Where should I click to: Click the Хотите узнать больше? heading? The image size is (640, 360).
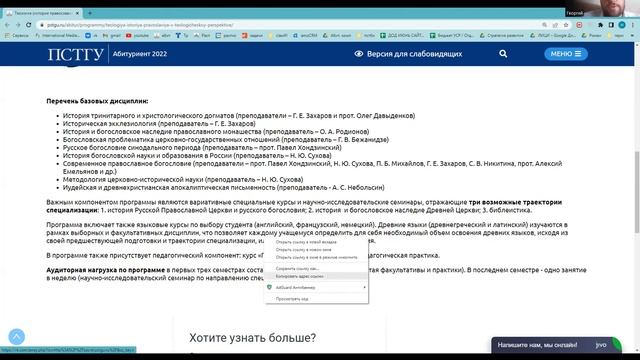[252, 338]
